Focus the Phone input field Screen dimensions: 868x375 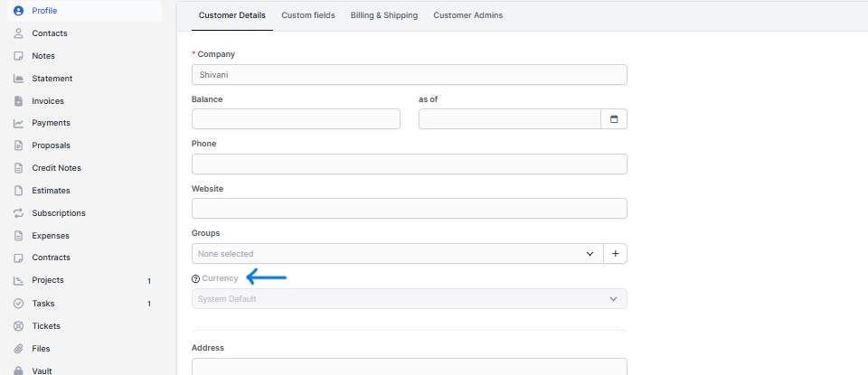click(409, 164)
